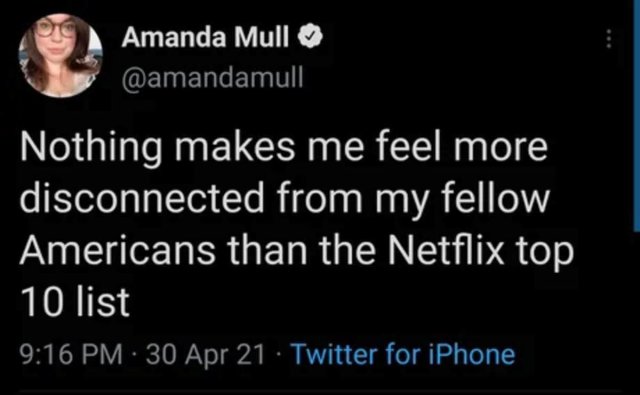Click the word 'Netflix' in the tweet
Image resolution: width=640 pixels, height=395 pixels.
(446, 250)
